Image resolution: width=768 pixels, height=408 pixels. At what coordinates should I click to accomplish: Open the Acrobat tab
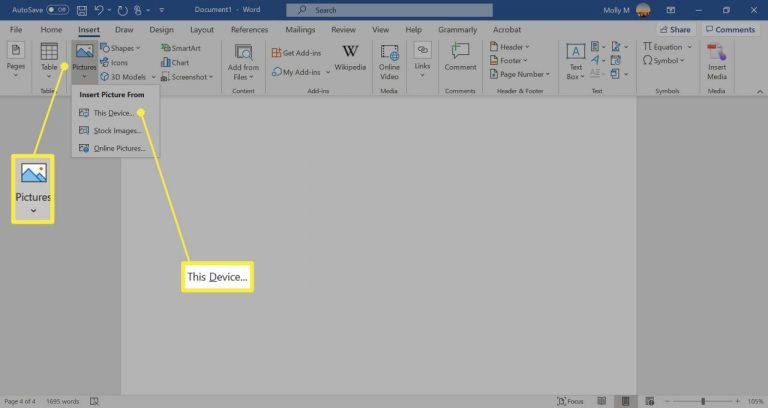pyautogui.click(x=507, y=29)
